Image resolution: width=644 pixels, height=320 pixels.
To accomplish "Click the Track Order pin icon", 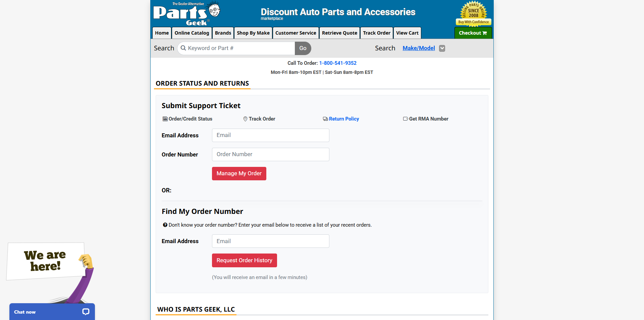I will tap(245, 119).
